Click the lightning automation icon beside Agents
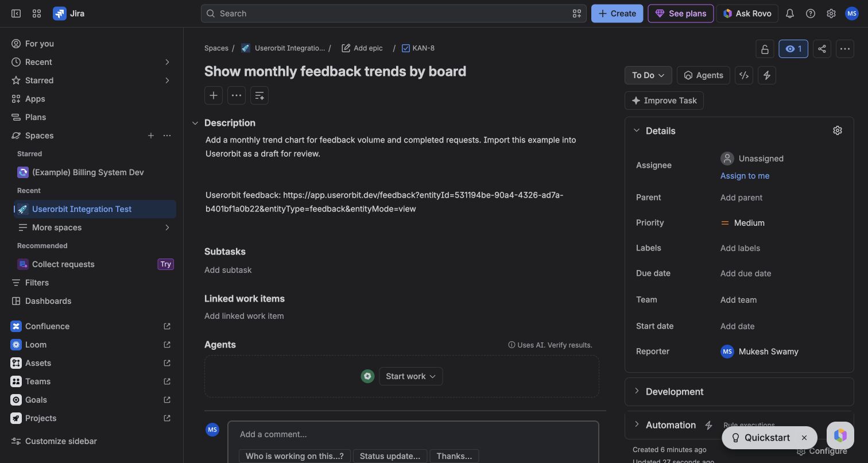 coord(767,75)
